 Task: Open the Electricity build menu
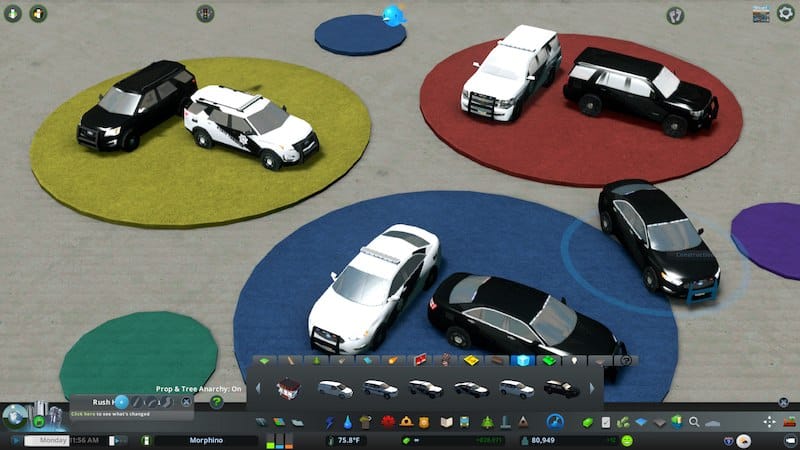point(331,421)
